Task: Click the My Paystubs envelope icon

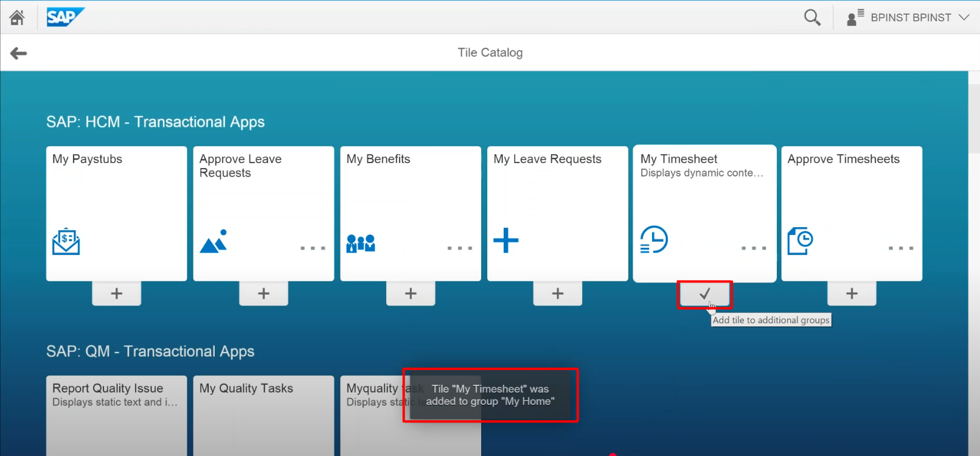Action: (x=66, y=242)
